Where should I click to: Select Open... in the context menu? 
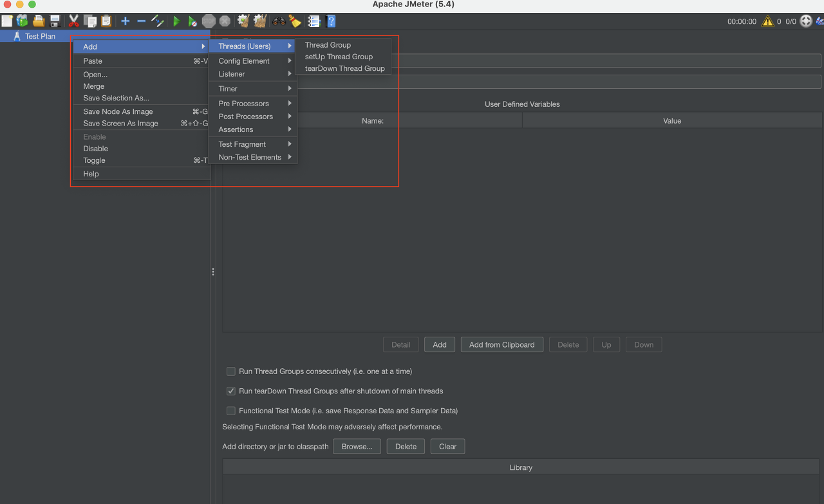pos(140,75)
